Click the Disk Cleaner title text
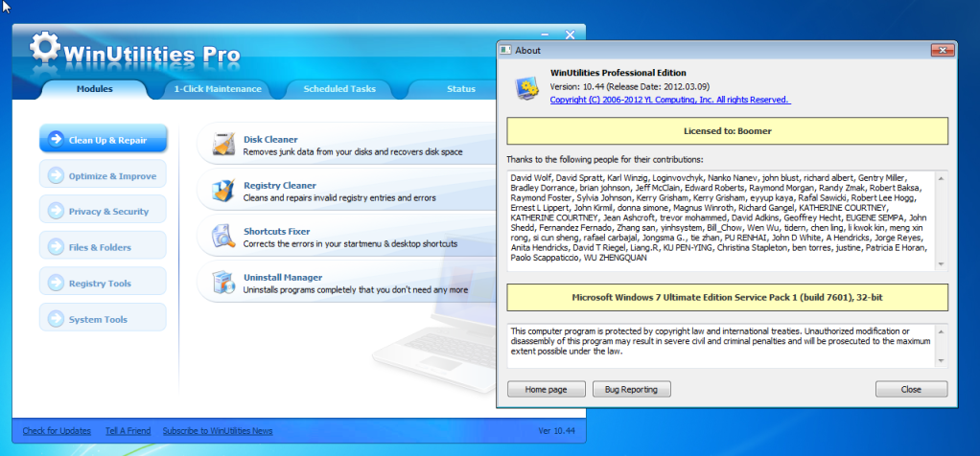Screen dimensions: 980x456 coord(270,139)
